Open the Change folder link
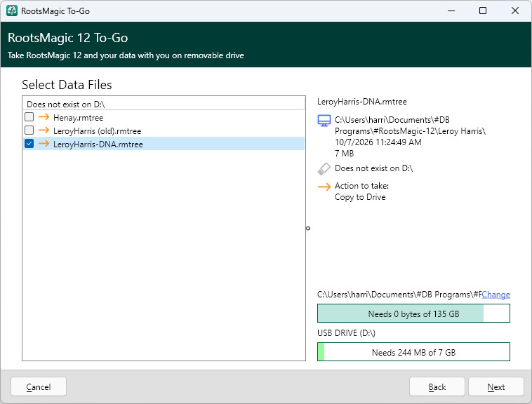The image size is (532, 404). [x=496, y=295]
